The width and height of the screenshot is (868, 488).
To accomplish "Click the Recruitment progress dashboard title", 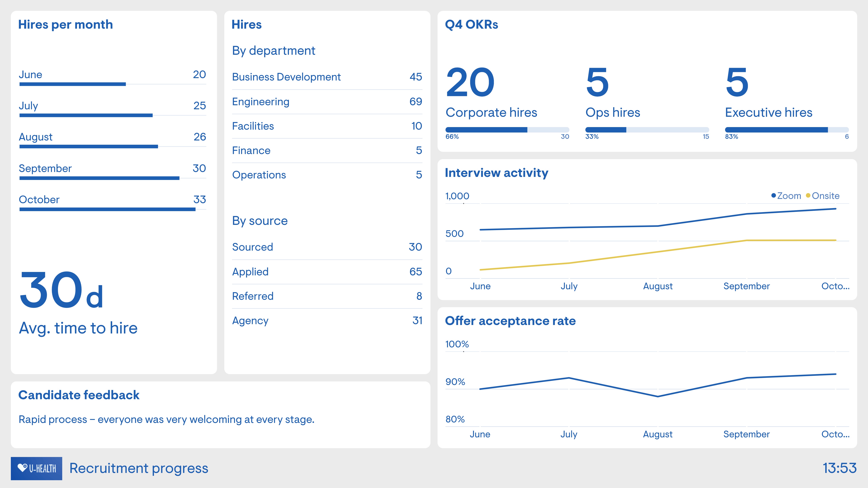I will [139, 469].
